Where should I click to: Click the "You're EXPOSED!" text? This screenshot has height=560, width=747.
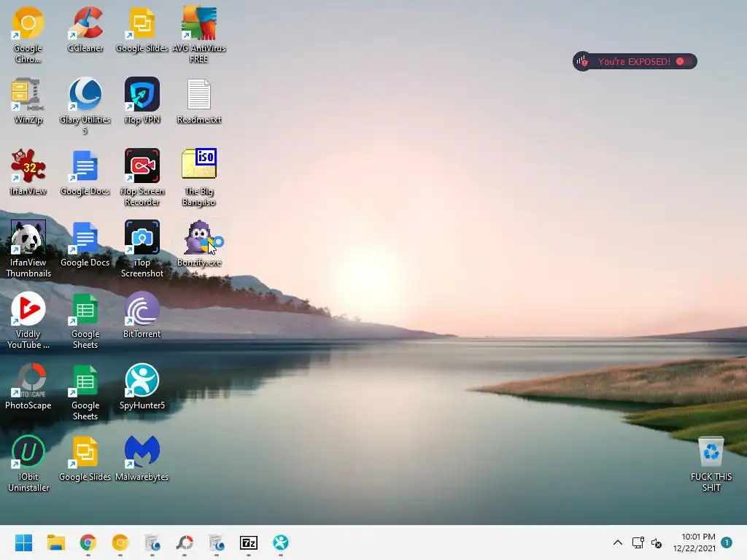click(634, 61)
